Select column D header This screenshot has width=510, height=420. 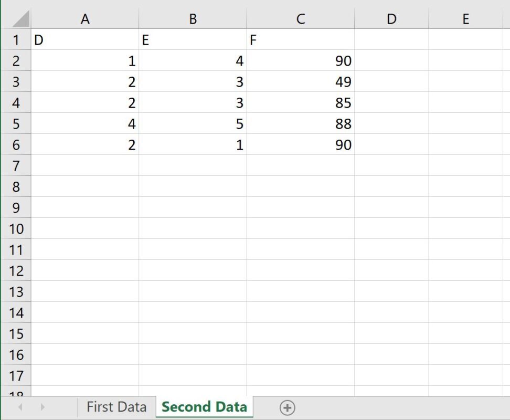[391, 18]
